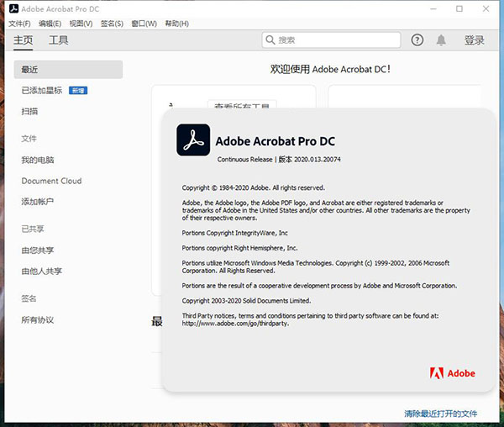The height and width of the screenshot is (427, 504).
Task: Open the notifications bell icon
Action: [441, 40]
